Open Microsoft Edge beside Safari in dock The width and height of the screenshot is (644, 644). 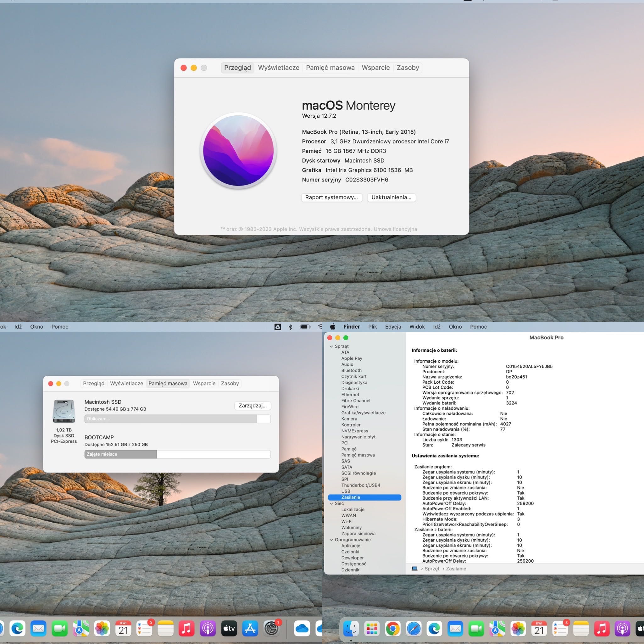435,629
